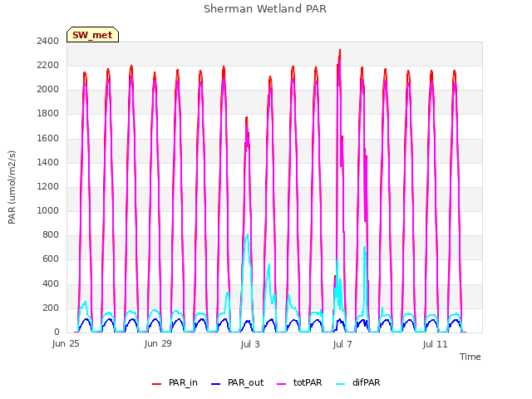532x399 pixels.
Task: Toggle the totPAR legend label
Action: tap(308, 383)
